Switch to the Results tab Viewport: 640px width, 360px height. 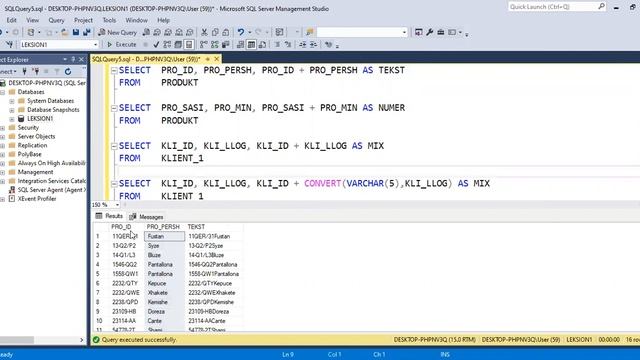109,216
